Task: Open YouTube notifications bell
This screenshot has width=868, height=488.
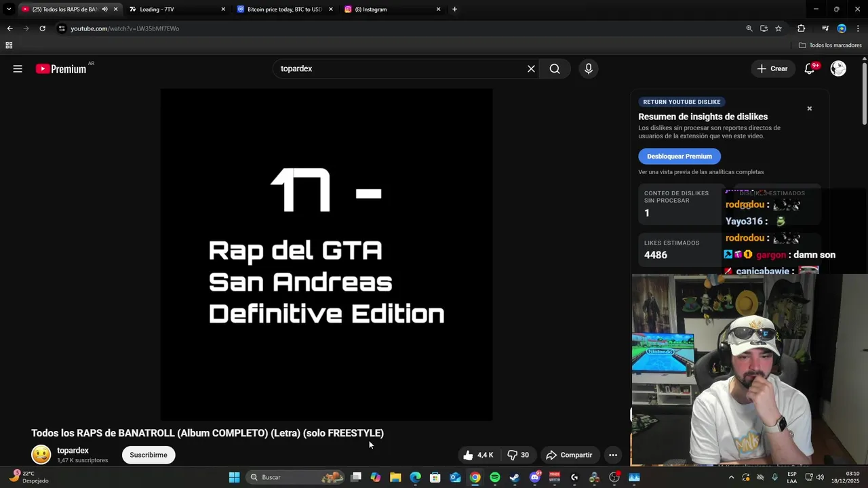Action: click(x=810, y=68)
